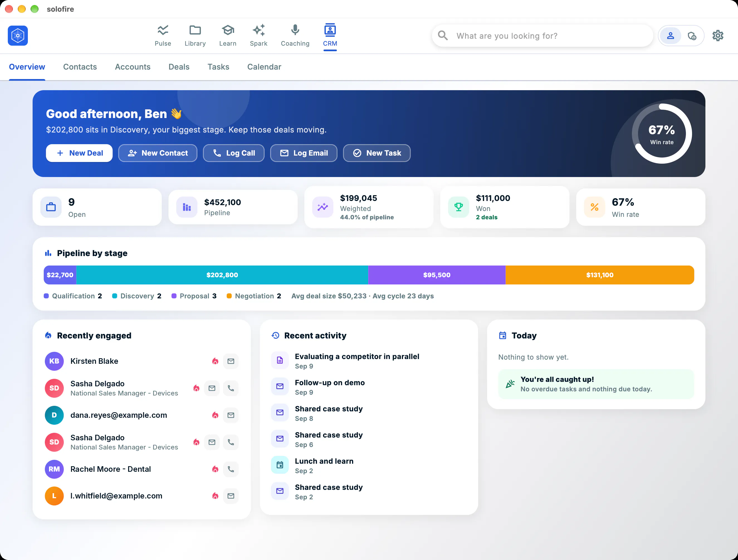Email l.whitfield@example.com via envelope icon

(231, 496)
